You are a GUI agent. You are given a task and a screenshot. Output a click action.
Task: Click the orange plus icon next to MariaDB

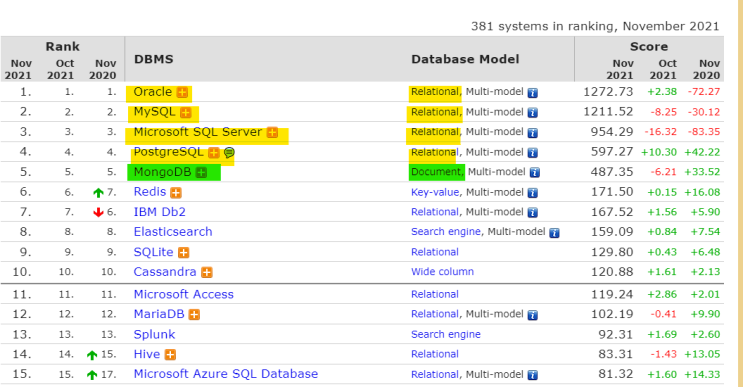[x=194, y=315]
